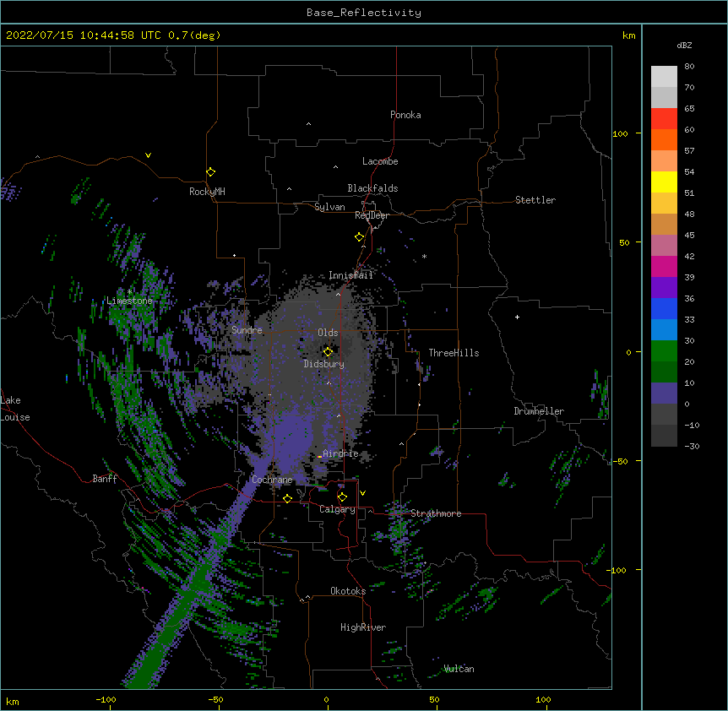
Task: Pick the green 20-30 dBZ legend color
Action: point(664,351)
